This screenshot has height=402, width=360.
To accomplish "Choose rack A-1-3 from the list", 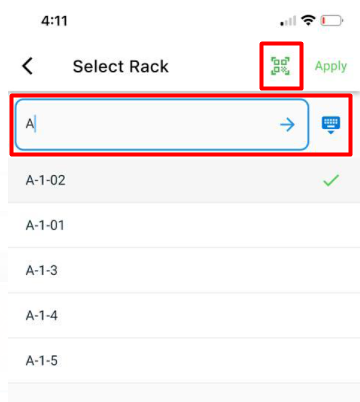I will pyautogui.click(x=184, y=270).
